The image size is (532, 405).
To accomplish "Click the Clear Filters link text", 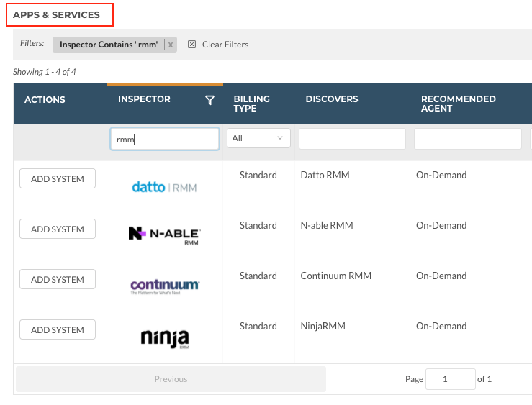I will pos(225,45).
